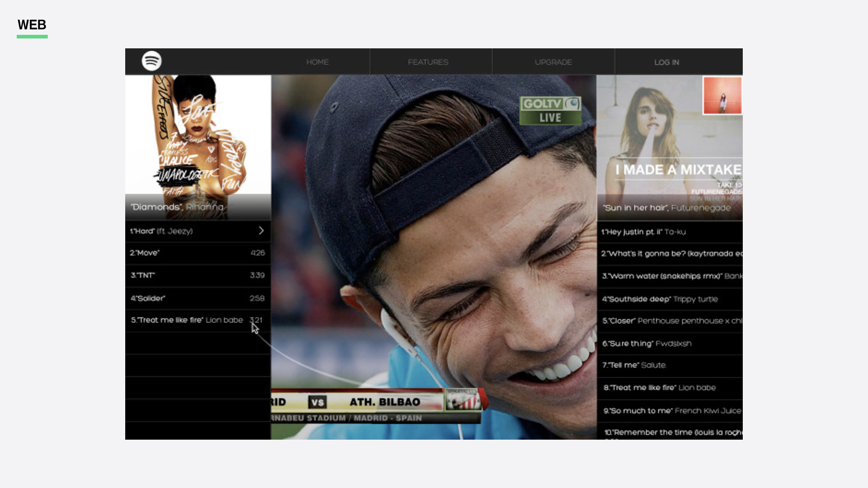Click the 2:58 duration of "Solider"
This screenshot has height=488, width=868.
(257, 298)
